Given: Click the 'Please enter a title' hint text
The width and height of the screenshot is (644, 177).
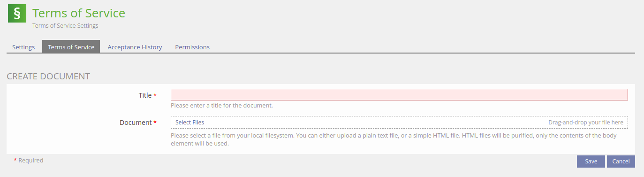Looking at the screenshot, I should [222, 106].
